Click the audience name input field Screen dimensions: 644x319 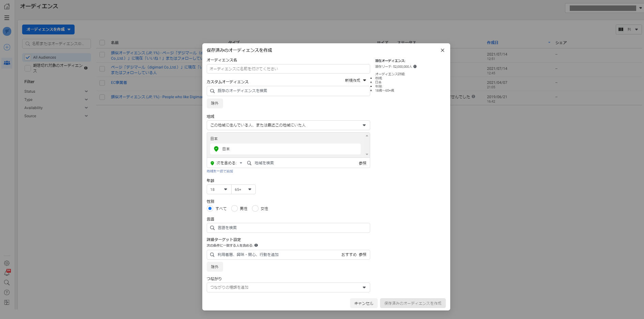[288, 69]
